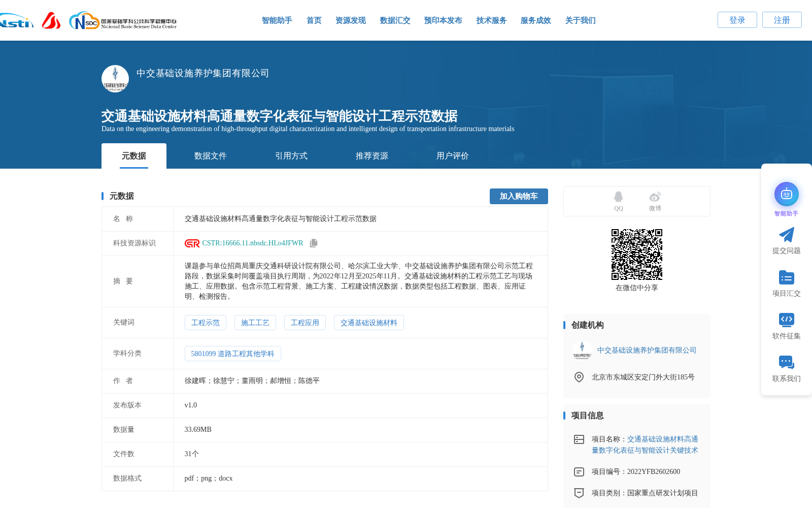
Task: Click the author list 徐建晖；徐慧宁
Action: [252, 381]
